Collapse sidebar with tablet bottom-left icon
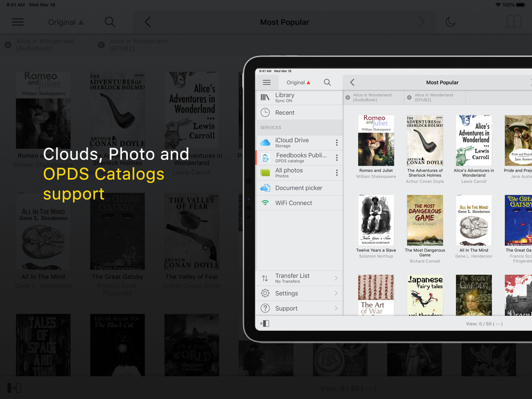This screenshot has width=532, height=399. click(x=264, y=323)
